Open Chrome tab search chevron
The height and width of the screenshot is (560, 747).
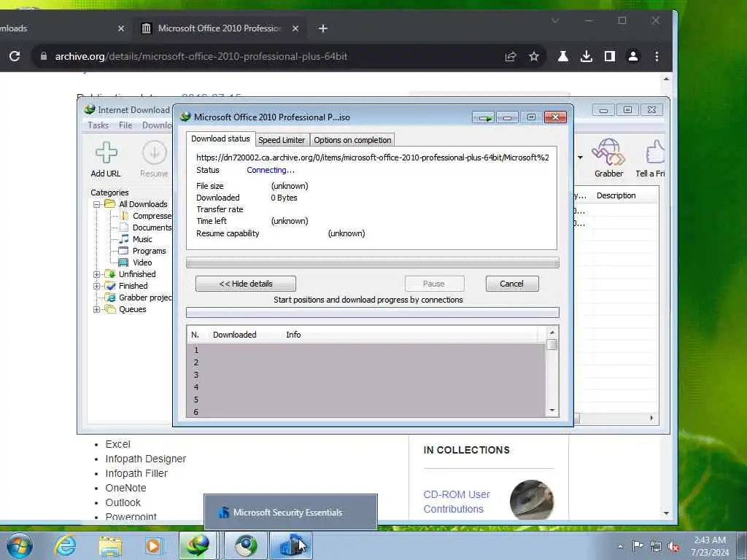pos(555,20)
